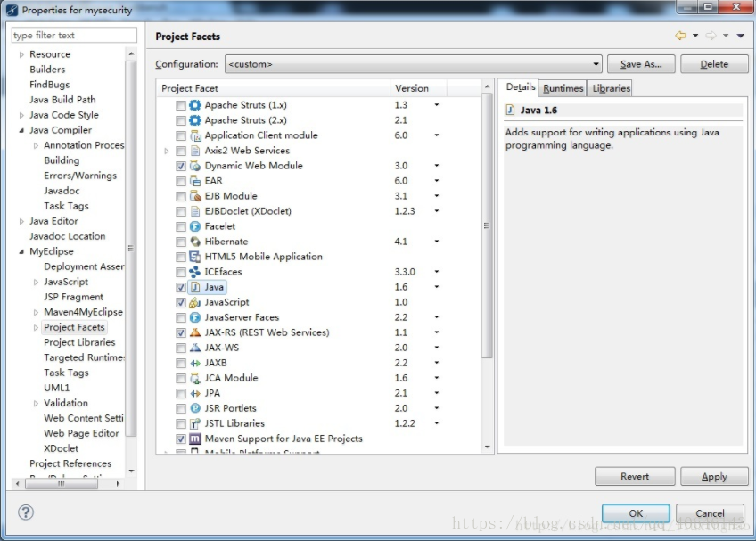
Task: Uncheck the JavaScript facet checkbox
Action: pos(181,302)
